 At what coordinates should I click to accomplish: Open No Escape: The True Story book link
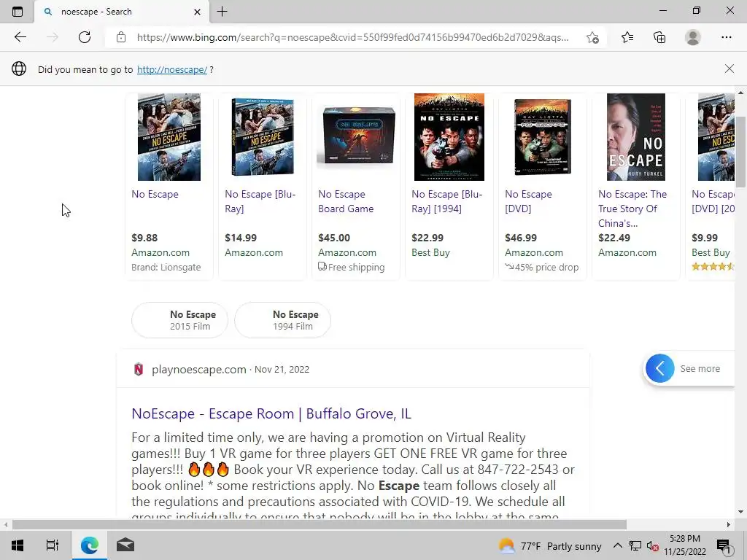click(x=632, y=209)
